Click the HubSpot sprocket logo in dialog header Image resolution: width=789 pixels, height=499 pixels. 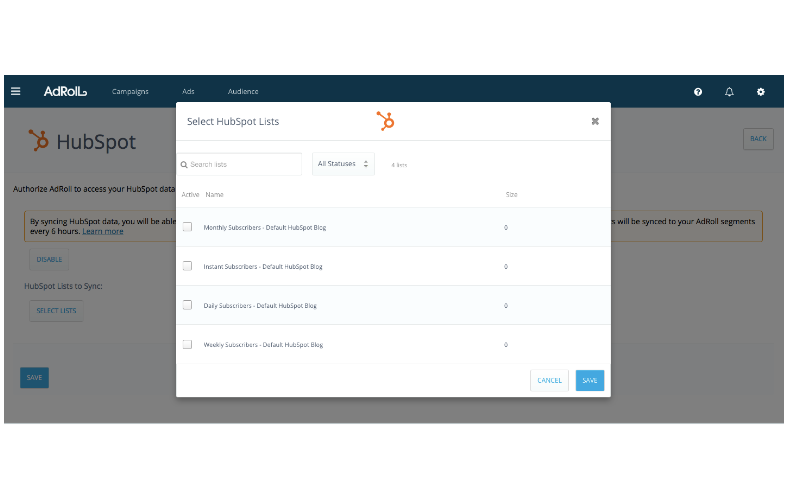pyautogui.click(x=385, y=121)
